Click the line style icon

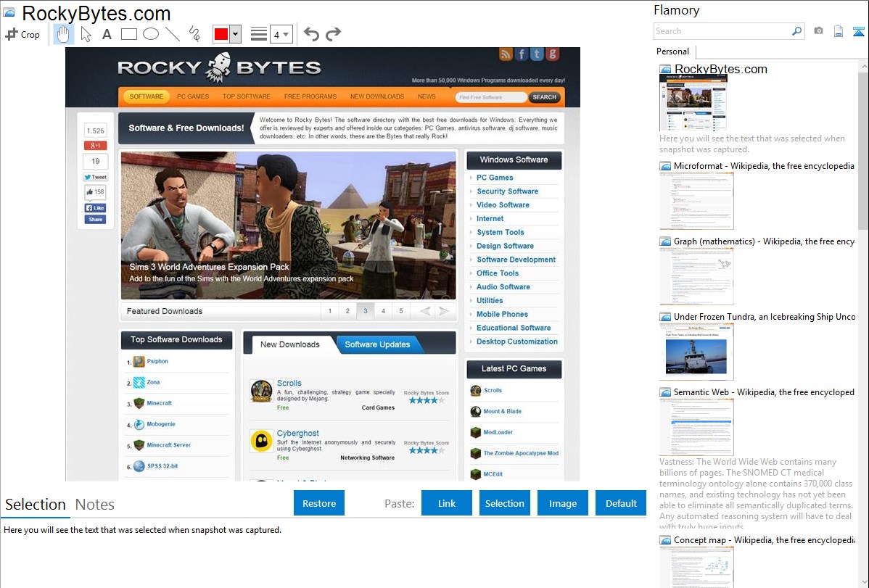[259, 34]
